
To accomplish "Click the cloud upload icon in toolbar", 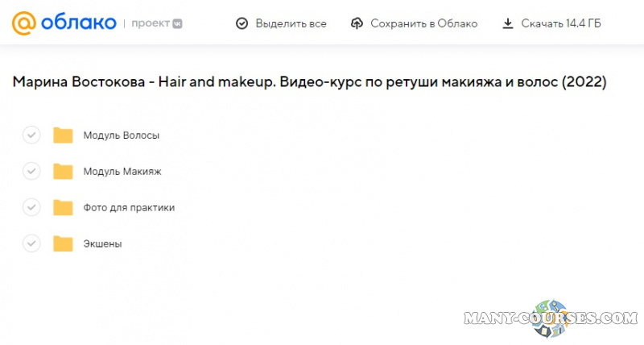I will pos(357,24).
